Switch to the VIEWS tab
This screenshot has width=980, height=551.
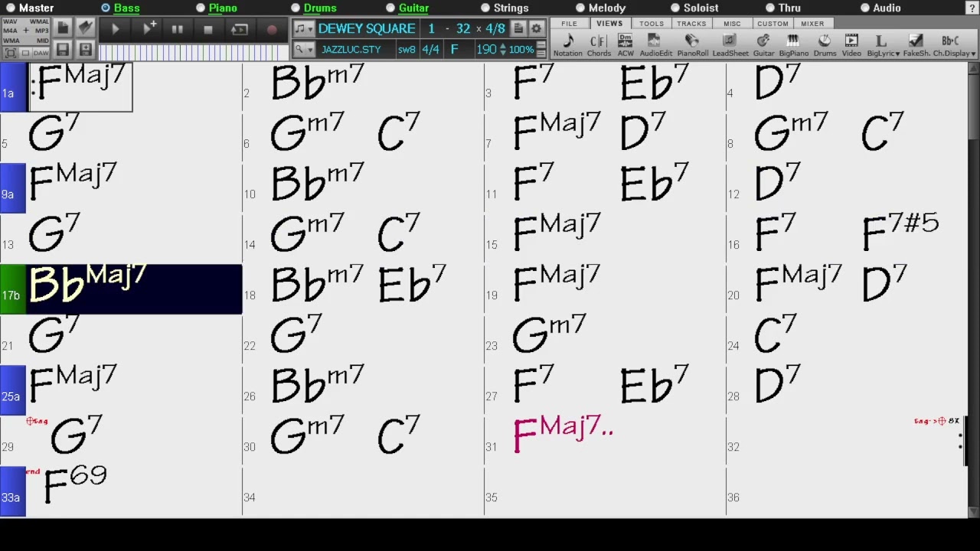tap(609, 24)
